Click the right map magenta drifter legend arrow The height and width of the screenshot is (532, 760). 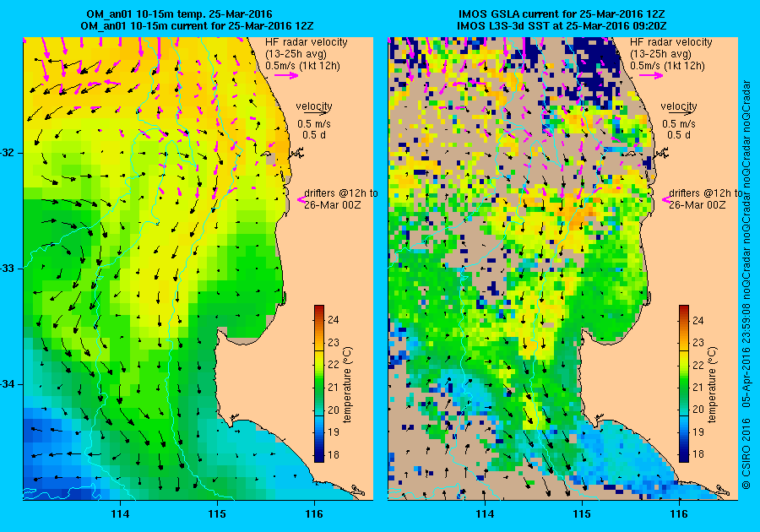pyautogui.click(x=665, y=199)
